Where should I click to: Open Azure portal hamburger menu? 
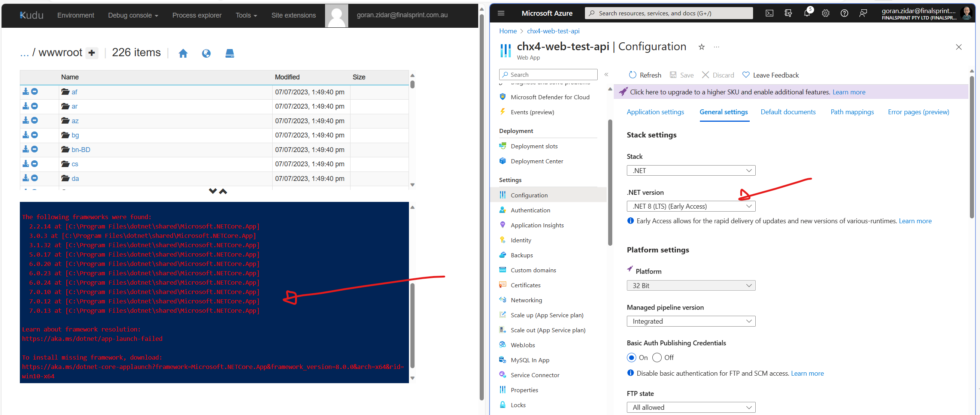tap(501, 13)
